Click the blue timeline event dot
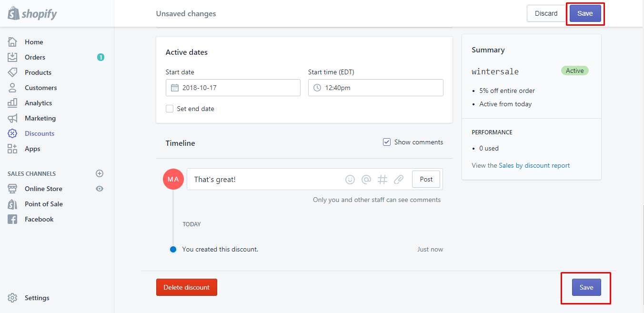Image resolution: width=644 pixels, height=313 pixels. pyautogui.click(x=173, y=249)
